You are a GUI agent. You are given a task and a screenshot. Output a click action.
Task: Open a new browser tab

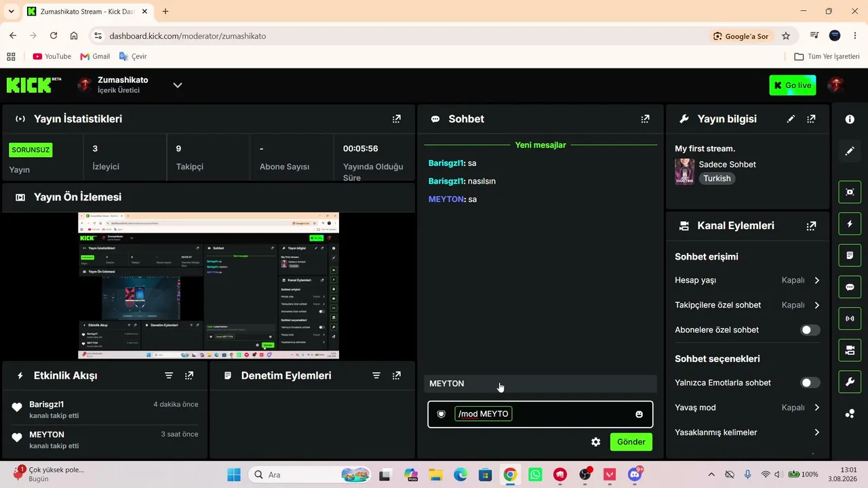coord(165,12)
